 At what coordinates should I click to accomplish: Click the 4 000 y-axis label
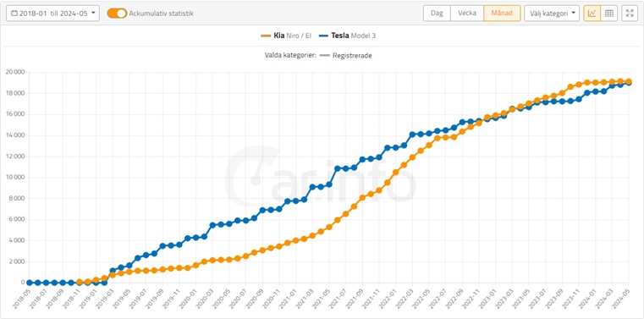click(17, 240)
